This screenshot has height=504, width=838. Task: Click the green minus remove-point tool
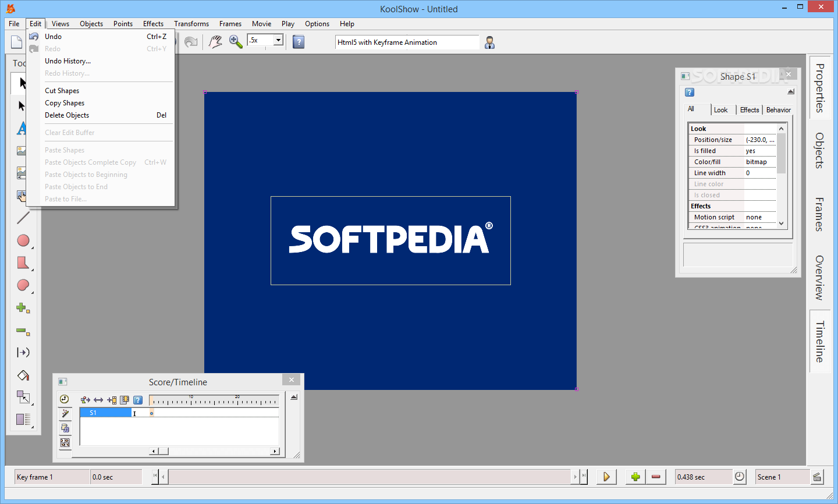(x=23, y=331)
